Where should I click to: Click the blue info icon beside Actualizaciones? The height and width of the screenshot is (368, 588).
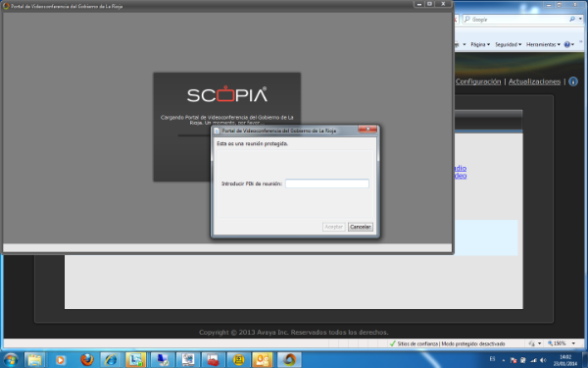point(573,81)
